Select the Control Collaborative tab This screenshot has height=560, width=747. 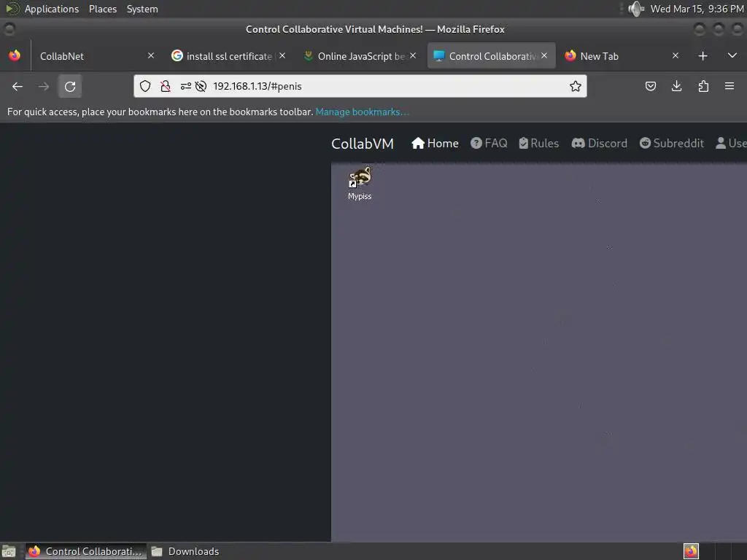(492, 56)
